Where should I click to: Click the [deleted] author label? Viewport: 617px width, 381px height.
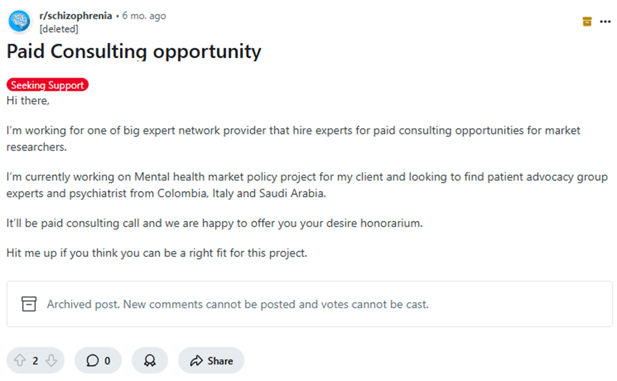(59, 29)
